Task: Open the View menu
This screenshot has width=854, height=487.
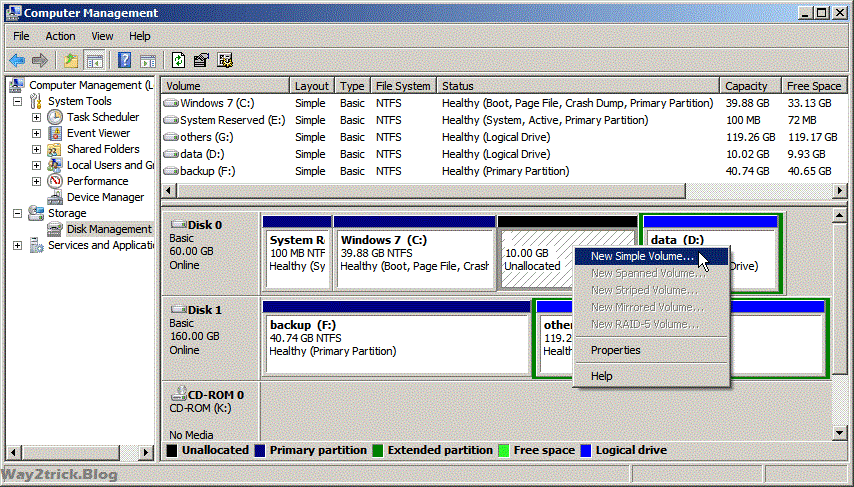Action: [x=102, y=36]
